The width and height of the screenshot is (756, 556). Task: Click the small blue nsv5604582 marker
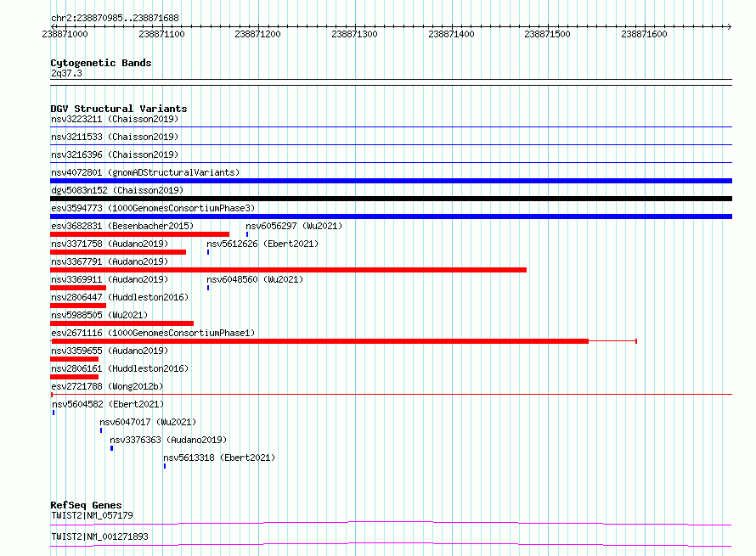tap(54, 413)
